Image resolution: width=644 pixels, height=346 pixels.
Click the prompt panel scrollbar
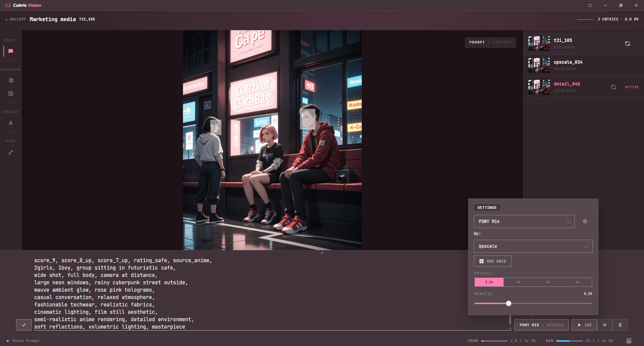(510, 319)
